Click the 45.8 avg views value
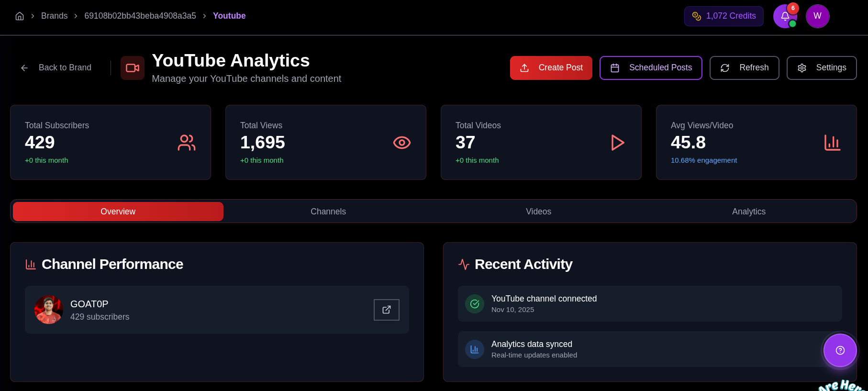The width and height of the screenshot is (868, 391). [688, 143]
